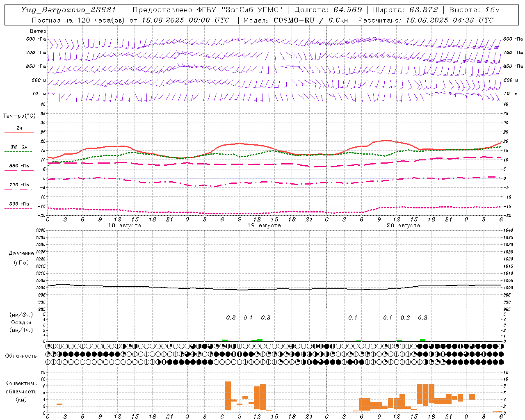Select the solid red 2м legend entry

coord(19,130)
